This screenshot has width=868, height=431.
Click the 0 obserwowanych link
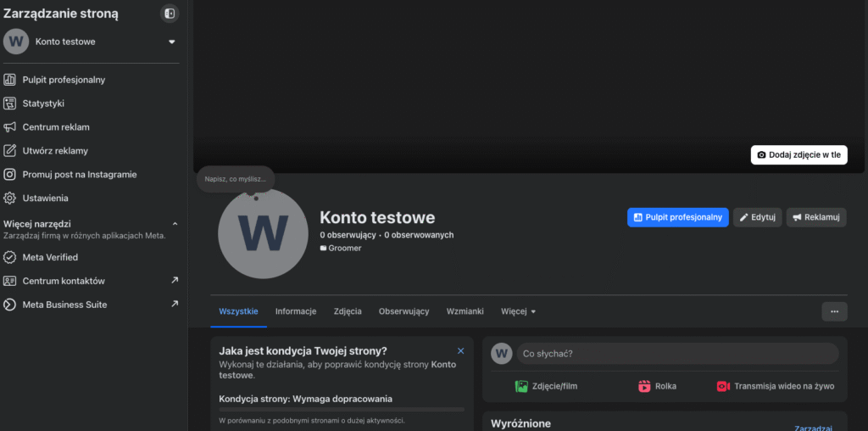419,235
